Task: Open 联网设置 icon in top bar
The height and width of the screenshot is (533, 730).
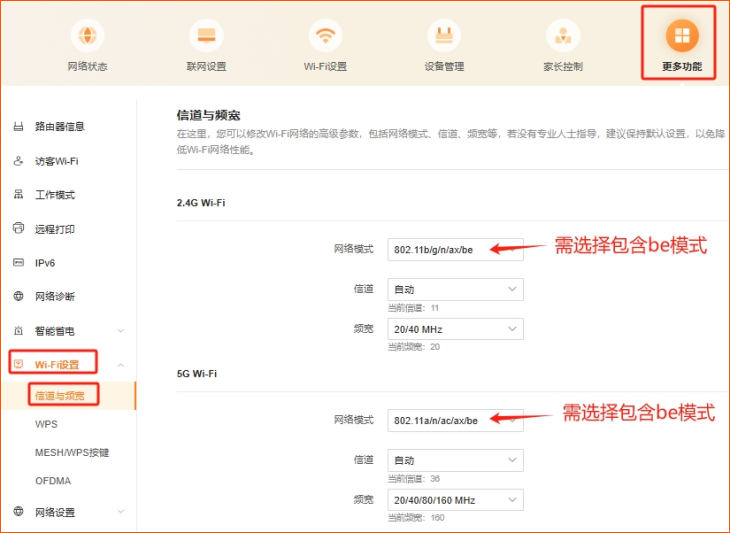Action: [206, 36]
